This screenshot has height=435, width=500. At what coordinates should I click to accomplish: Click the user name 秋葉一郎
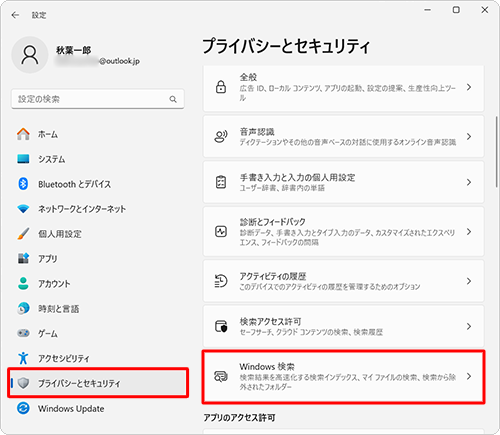pyautogui.click(x=73, y=50)
